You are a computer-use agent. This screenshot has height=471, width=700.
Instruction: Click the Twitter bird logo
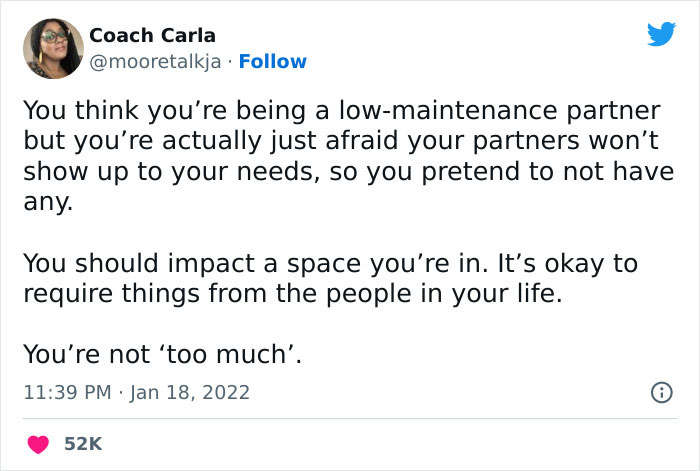pos(661,35)
